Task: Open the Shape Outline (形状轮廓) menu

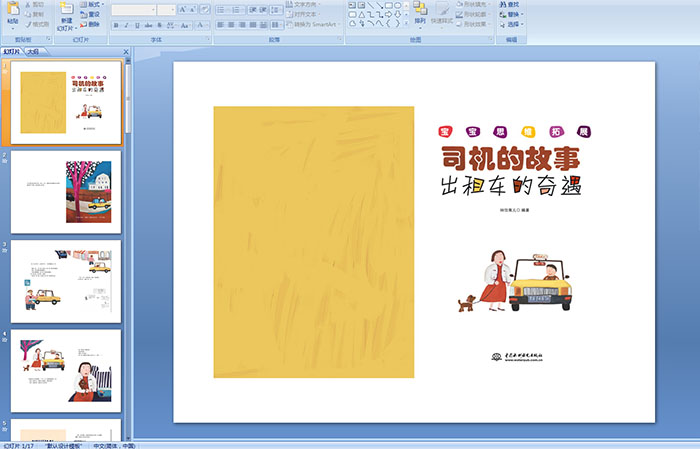Action: pyautogui.click(x=472, y=14)
